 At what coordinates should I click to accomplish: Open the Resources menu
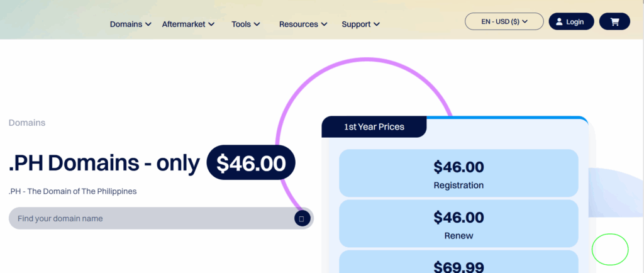coord(303,25)
